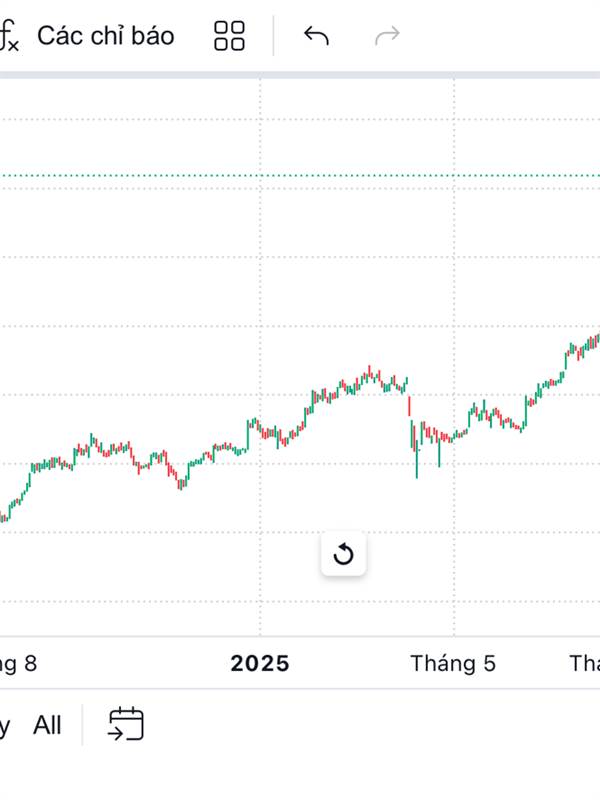Click the greyed-out redo arrow
This screenshot has width=600, height=800.
tap(386, 36)
